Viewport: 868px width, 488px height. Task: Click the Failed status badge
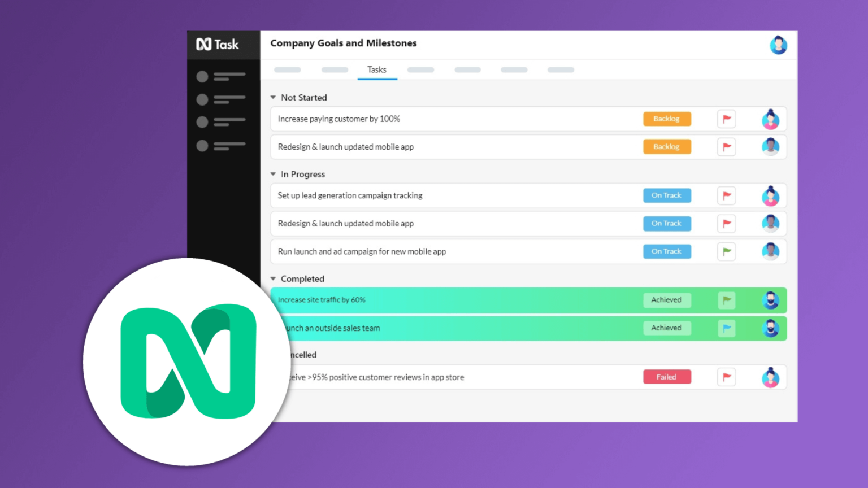(667, 377)
